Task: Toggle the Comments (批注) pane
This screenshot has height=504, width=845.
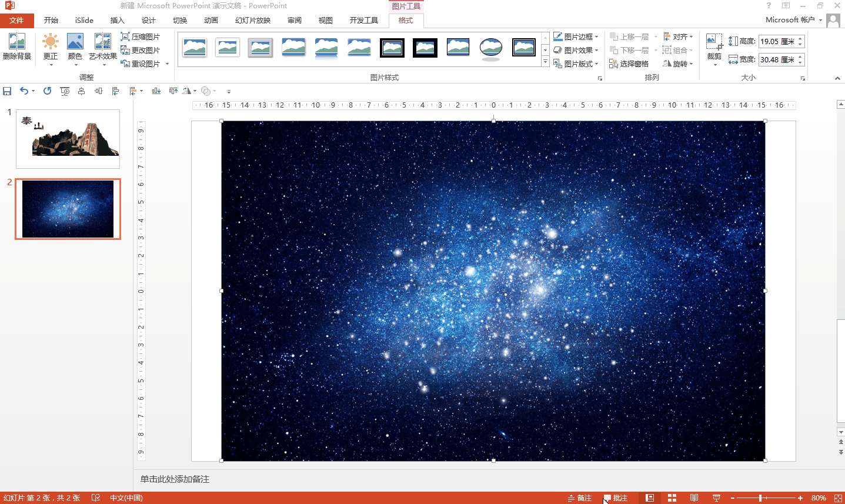Action: click(x=615, y=498)
